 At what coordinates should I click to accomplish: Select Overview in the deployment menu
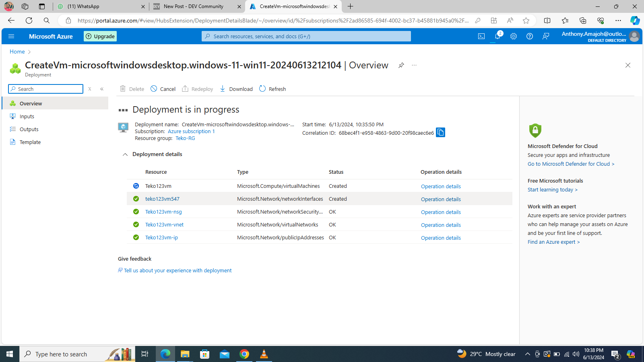55,103
